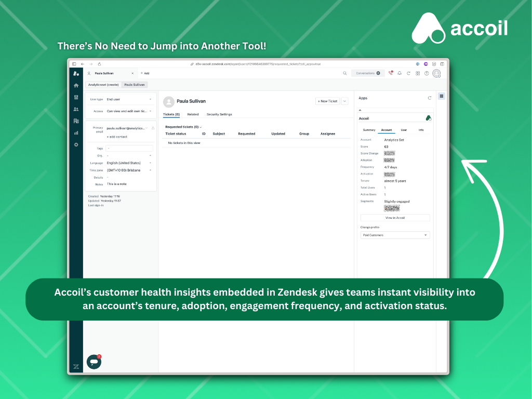
Task: Expand the Time zone Brisbane dropdown
Action: [x=129, y=170]
